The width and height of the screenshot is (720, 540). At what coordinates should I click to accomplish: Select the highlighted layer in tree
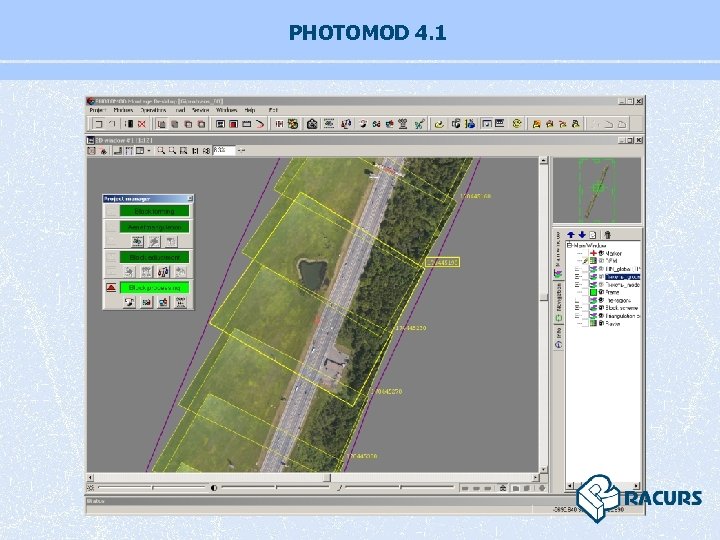pos(622,277)
